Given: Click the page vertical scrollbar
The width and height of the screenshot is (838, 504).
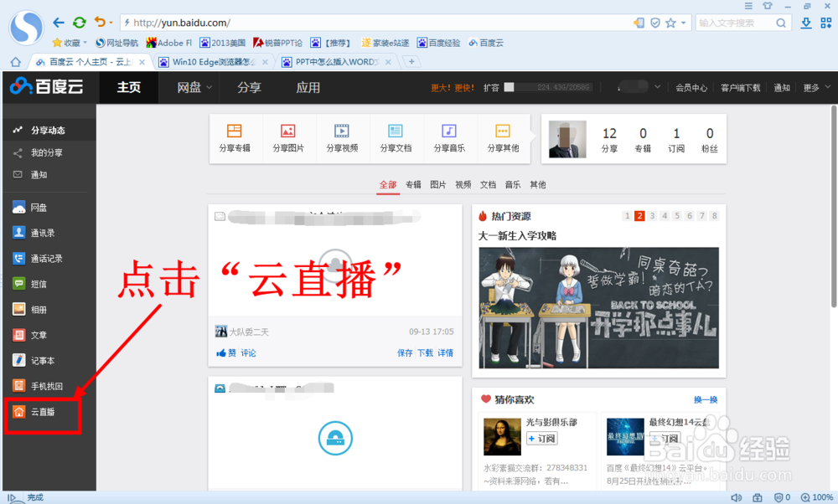Looking at the screenshot, I should coord(834,206).
